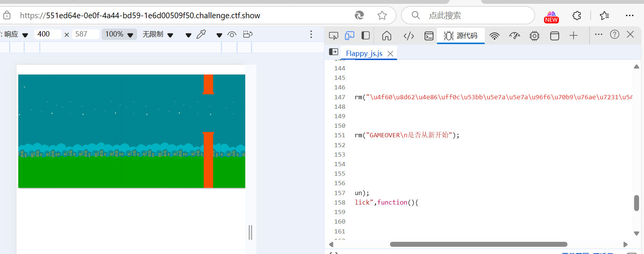The height and width of the screenshot is (254, 644).
Task: Open the DevTools Welcome home tab
Action: 387,36
